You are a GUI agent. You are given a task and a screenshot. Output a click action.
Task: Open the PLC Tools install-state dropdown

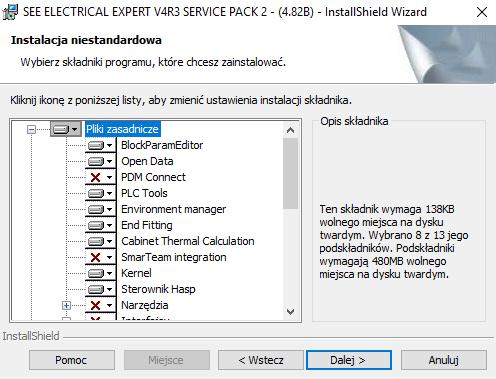(x=100, y=193)
